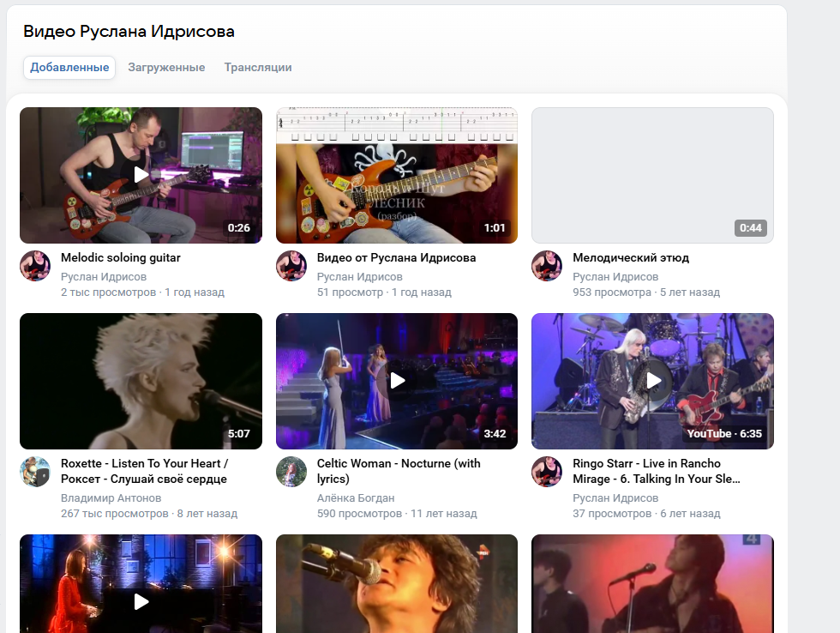Open Celtic Woman - Nocturne title link
Viewport: 840px width, 633px height.
coord(399,471)
